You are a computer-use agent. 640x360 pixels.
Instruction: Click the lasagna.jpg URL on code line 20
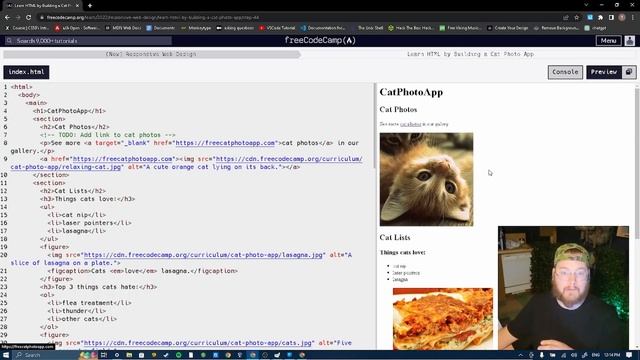203,255
